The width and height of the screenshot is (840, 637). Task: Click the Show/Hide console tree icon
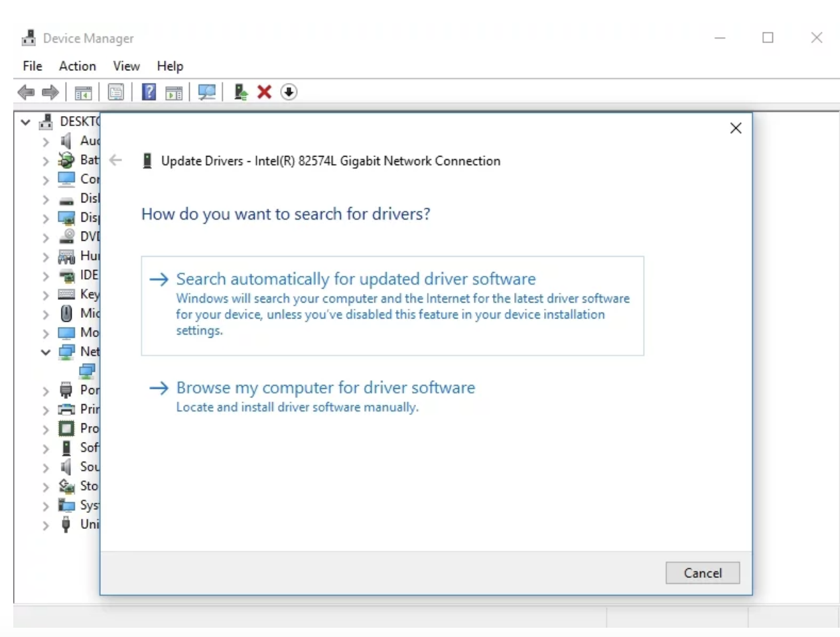pyautogui.click(x=83, y=92)
